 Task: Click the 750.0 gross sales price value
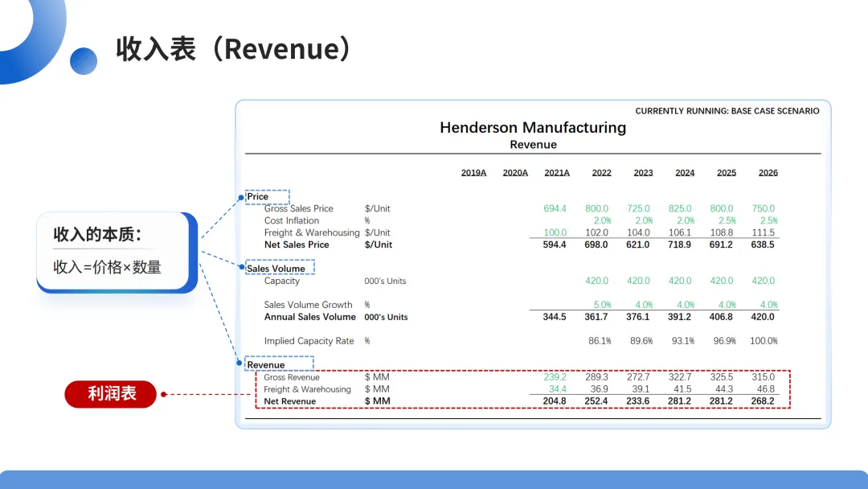pos(763,209)
